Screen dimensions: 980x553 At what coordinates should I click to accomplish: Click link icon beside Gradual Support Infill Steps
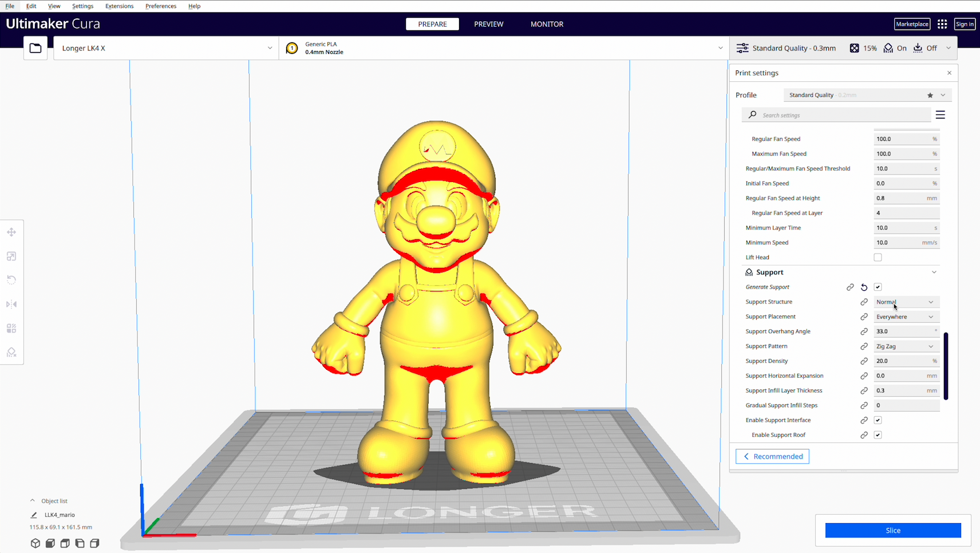[x=864, y=405]
